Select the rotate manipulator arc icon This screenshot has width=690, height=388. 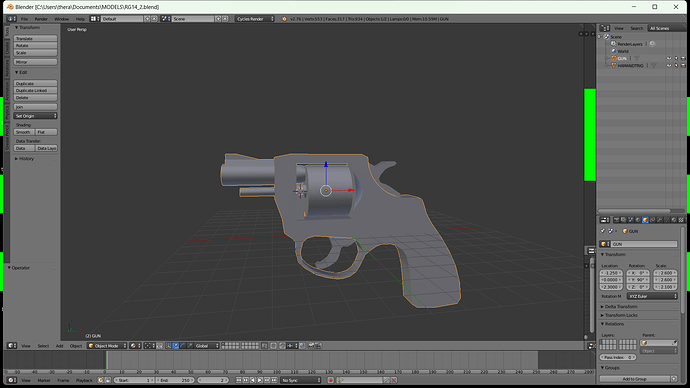pyautogui.click(x=183, y=346)
